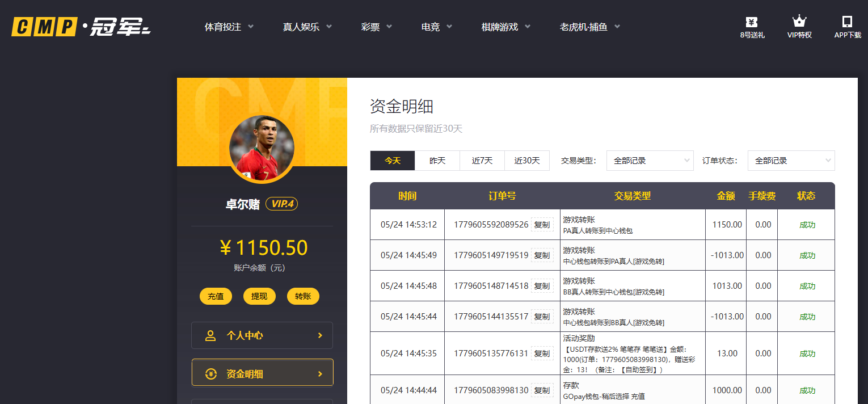Viewport: 868px width, 404px height.
Task: Open the 8号送礼 gift icon
Action: 752,22
